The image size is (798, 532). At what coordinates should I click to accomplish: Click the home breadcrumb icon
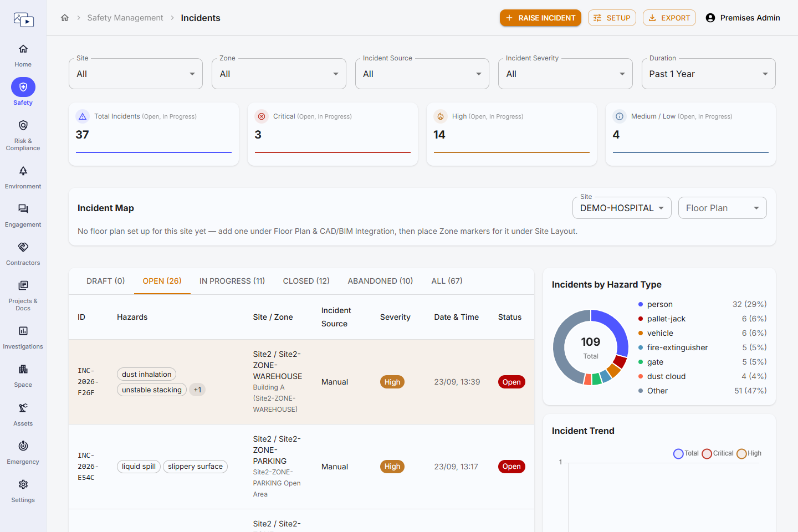click(65, 18)
